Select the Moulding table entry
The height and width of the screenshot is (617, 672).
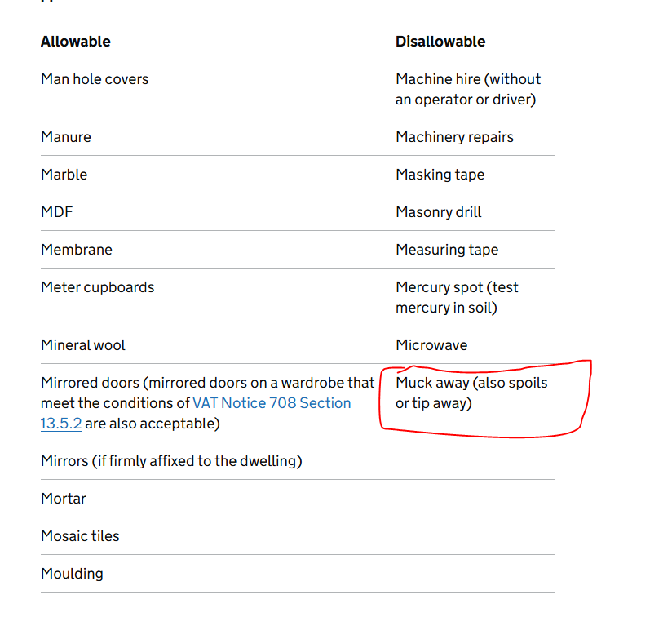(72, 574)
